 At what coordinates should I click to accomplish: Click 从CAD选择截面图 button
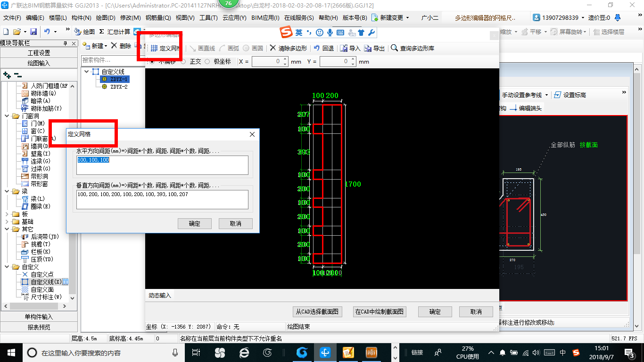[x=317, y=312]
